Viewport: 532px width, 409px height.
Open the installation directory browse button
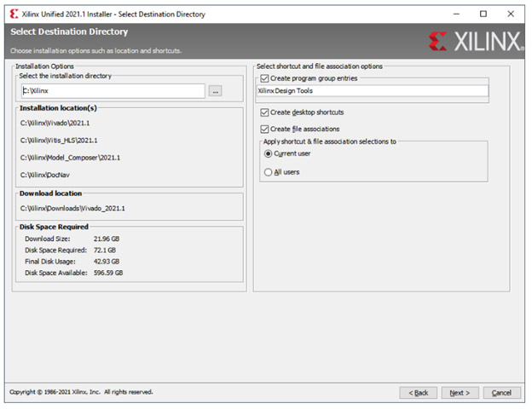point(215,91)
